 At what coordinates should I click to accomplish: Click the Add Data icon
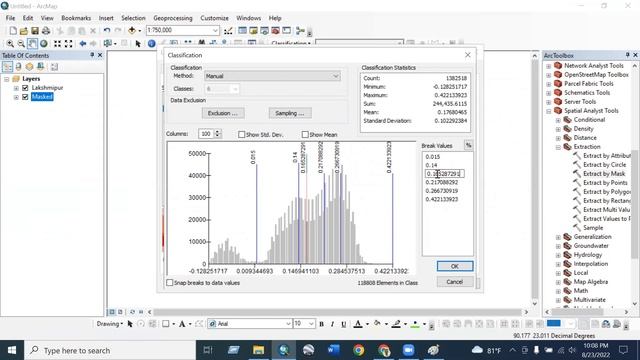coord(131,31)
